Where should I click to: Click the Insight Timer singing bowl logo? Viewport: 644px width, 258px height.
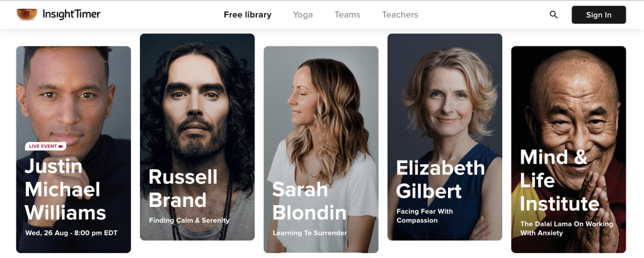point(26,14)
